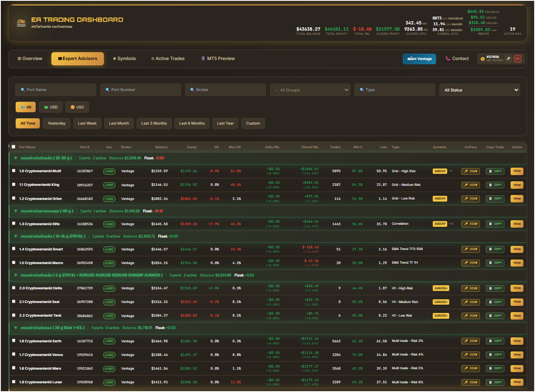This screenshot has height=392, width=535.
Task: Click clipboard COPY for 2.2 Cryptowanlanid Tank
Action: pos(495,316)
